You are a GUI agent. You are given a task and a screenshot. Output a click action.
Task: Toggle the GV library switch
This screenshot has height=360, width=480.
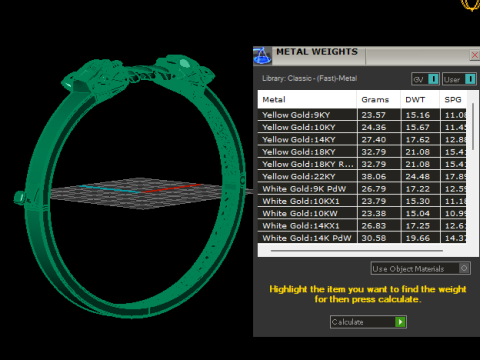[425, 79]
